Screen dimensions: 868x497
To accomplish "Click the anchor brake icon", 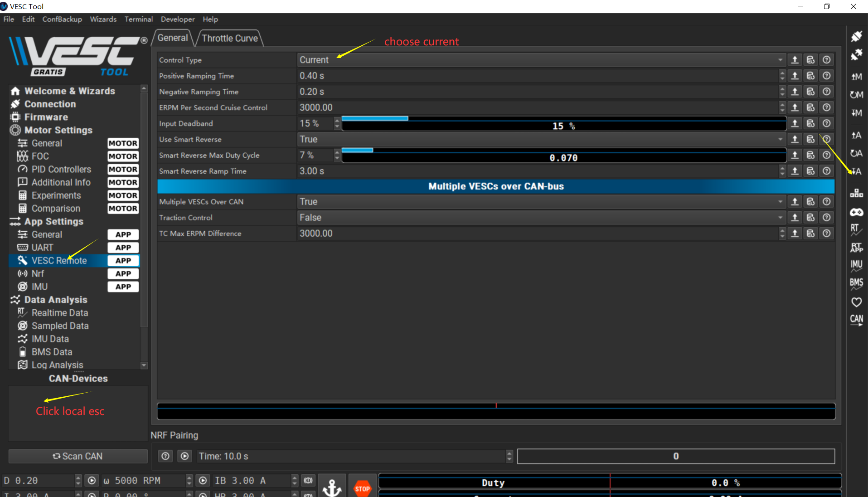I will (x=332, y=487).
